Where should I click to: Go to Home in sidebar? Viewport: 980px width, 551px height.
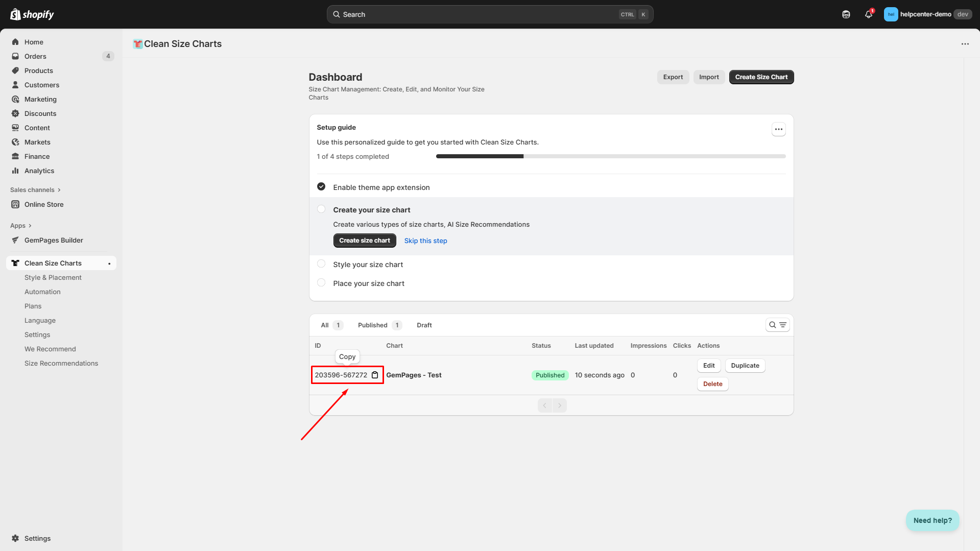pyautogui.click(x=34, y=42)
